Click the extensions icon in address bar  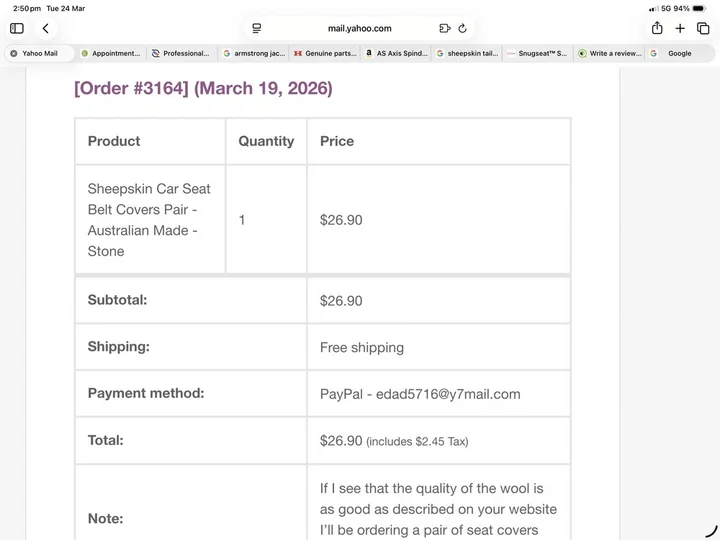point(444,28)
